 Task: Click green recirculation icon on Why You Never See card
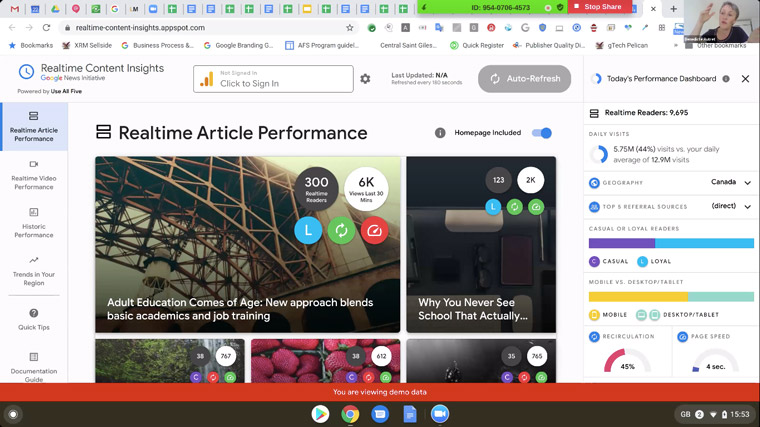[514, 207]
